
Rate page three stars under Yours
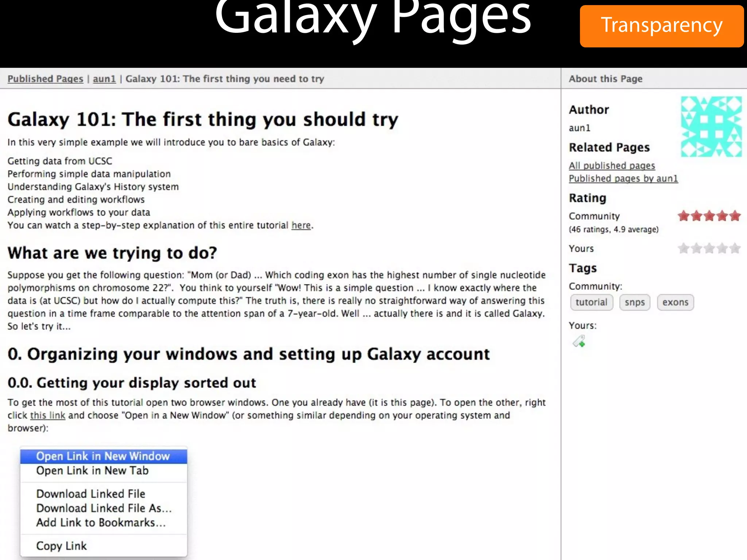(x=709, y=248)
